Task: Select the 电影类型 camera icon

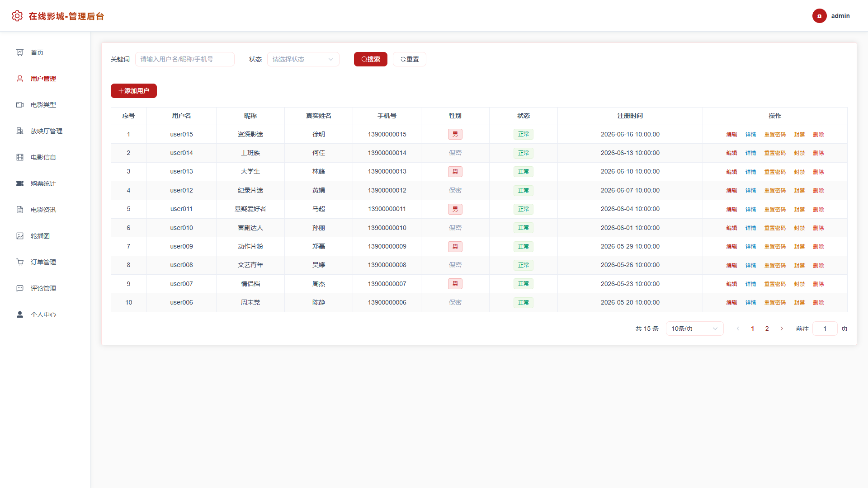Action: 20,105
